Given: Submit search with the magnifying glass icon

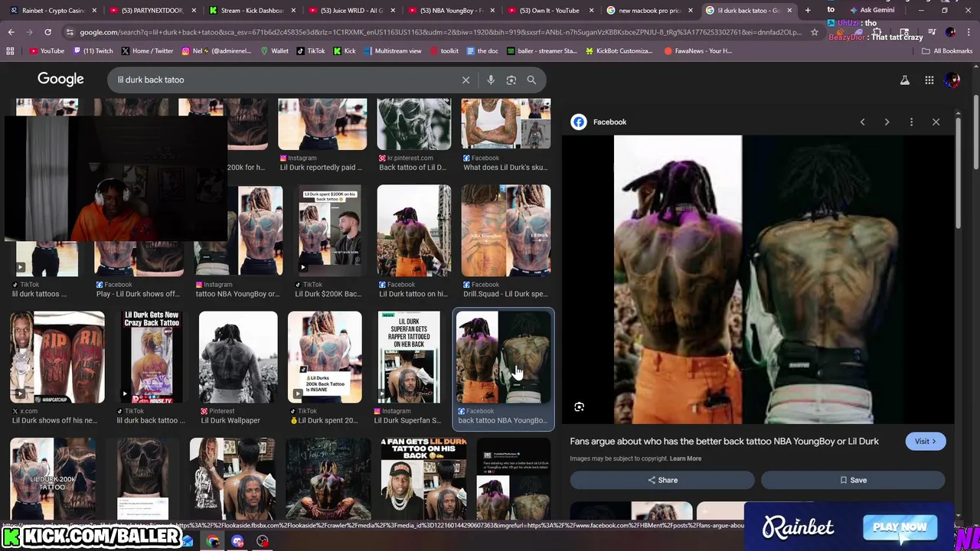Looking at the screenshot, I should [531, 80].
